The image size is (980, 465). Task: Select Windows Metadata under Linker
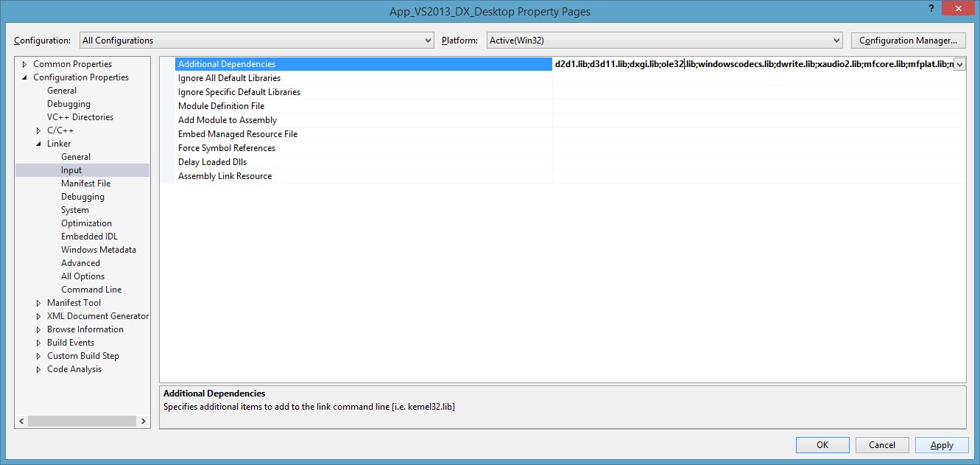tap(99, 250)
